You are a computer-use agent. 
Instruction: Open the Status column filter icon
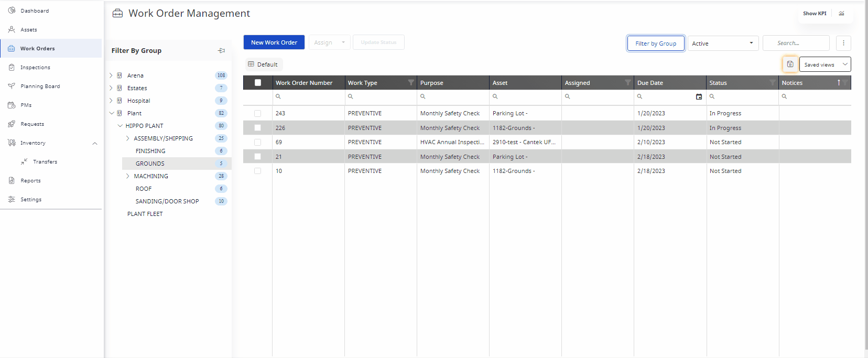[x=773, y=82]
